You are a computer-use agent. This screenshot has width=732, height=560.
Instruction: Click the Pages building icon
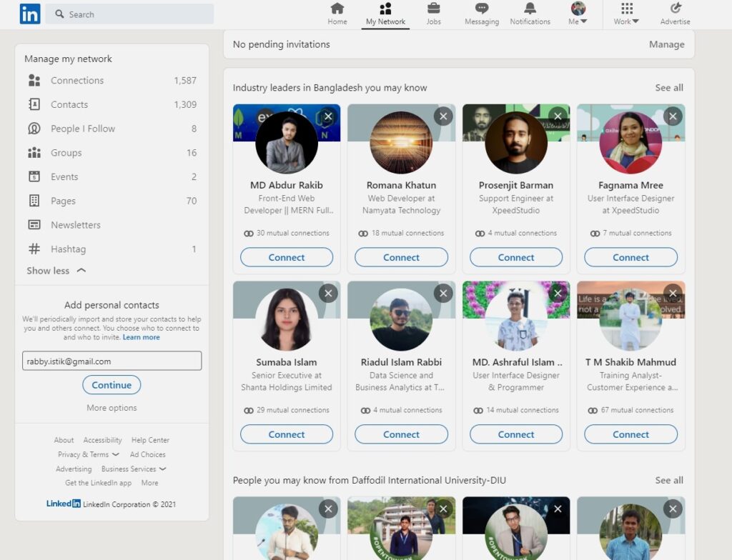coord(34,201)
